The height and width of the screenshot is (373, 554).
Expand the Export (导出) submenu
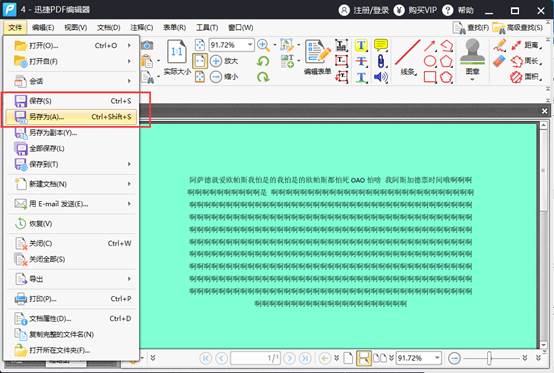coord(129,279)
